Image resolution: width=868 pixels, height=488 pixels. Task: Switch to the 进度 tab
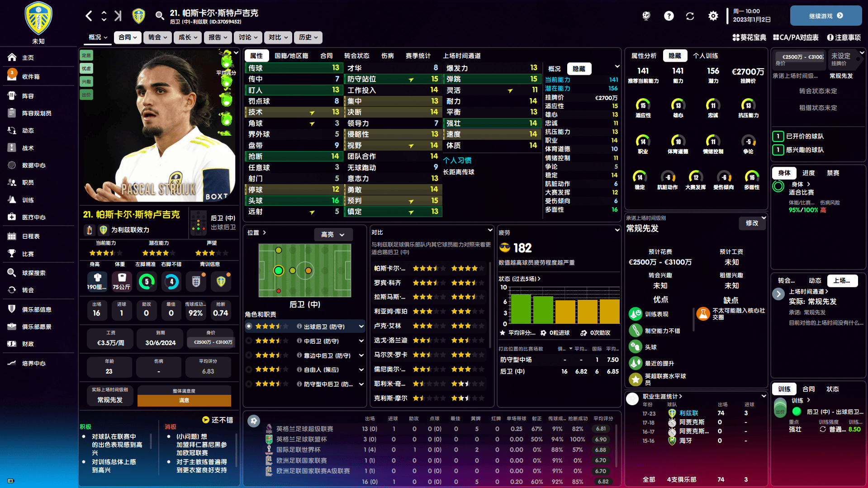coord(809,173)
